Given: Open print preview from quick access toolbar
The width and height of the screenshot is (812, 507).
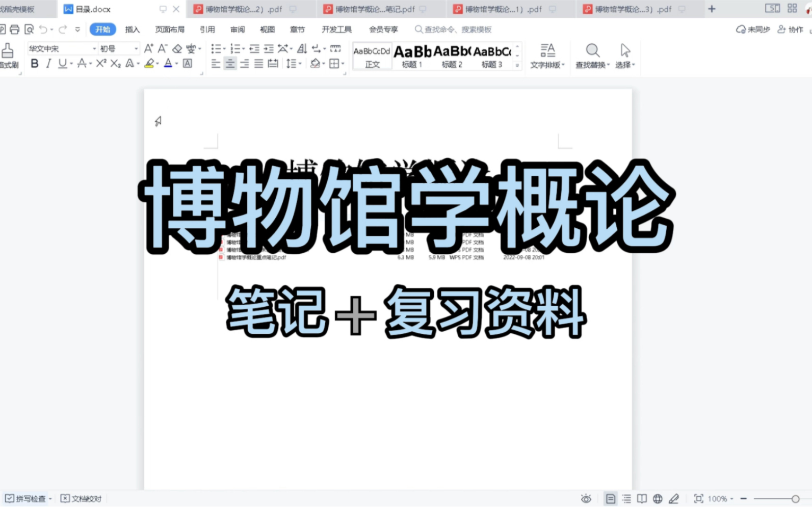Looking at the screenshot, I should 29,30.
